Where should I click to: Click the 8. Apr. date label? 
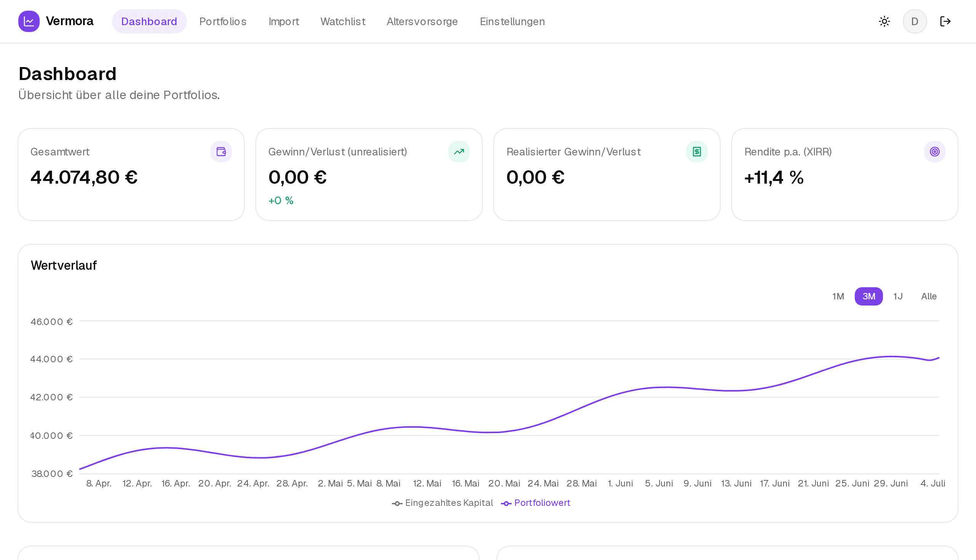(99, 483)
